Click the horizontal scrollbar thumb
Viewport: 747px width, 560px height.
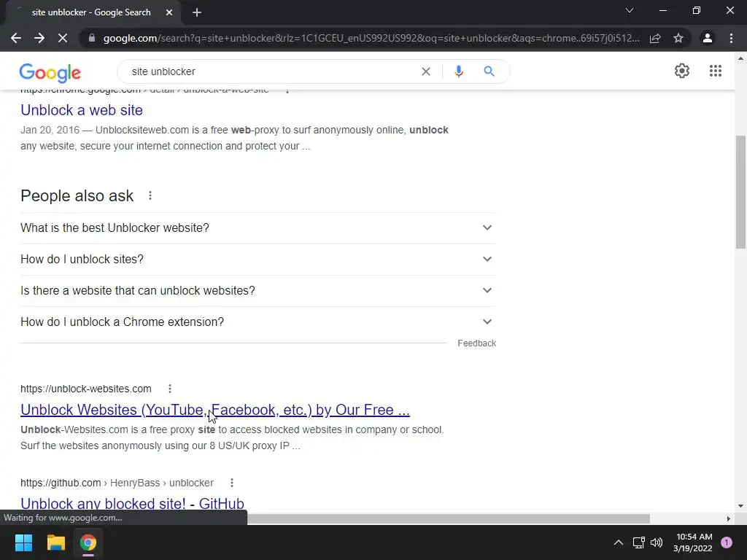(449, 518)
